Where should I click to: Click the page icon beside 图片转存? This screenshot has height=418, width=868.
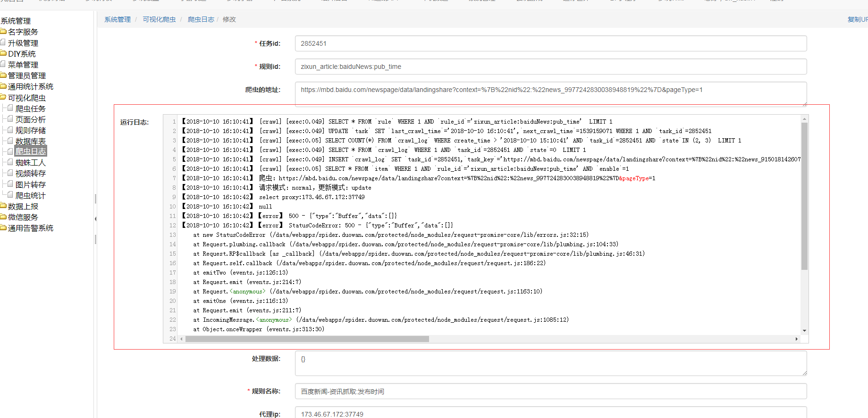10,184
